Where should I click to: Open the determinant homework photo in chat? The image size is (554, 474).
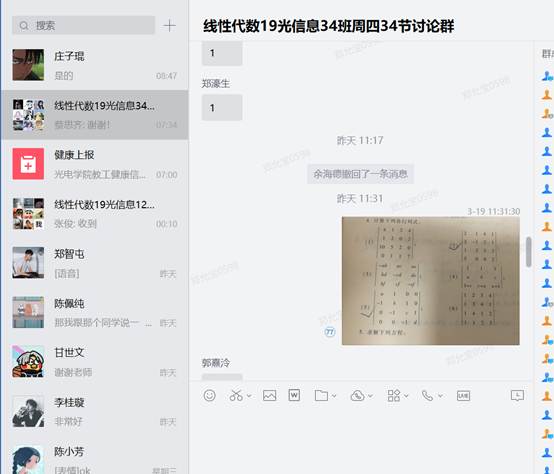pyautogui.click(x=431, y=281)
